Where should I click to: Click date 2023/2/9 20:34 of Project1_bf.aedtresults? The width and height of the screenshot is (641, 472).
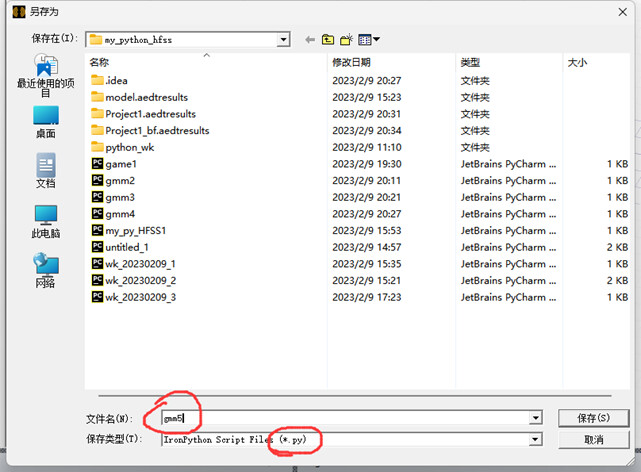click(367, 131)
